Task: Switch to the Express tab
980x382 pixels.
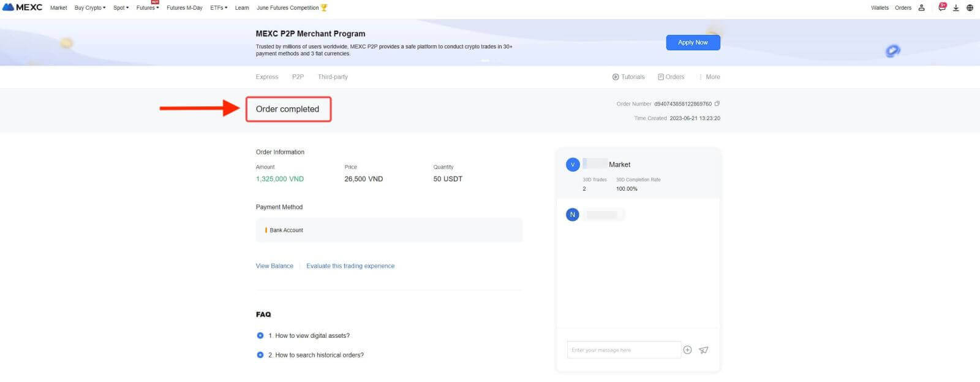Action: click(267, 77)
